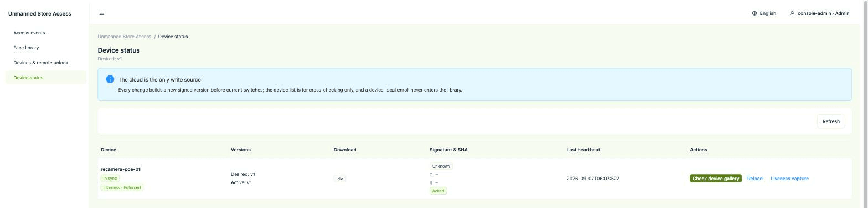The image size is (868, 208).
Task: Click the Actions column header
Action: coord(699,150)
